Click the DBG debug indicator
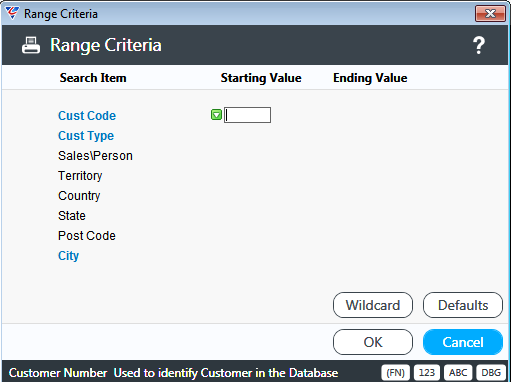This screenshot has width=511, height=382. click(x=491, y=373)
